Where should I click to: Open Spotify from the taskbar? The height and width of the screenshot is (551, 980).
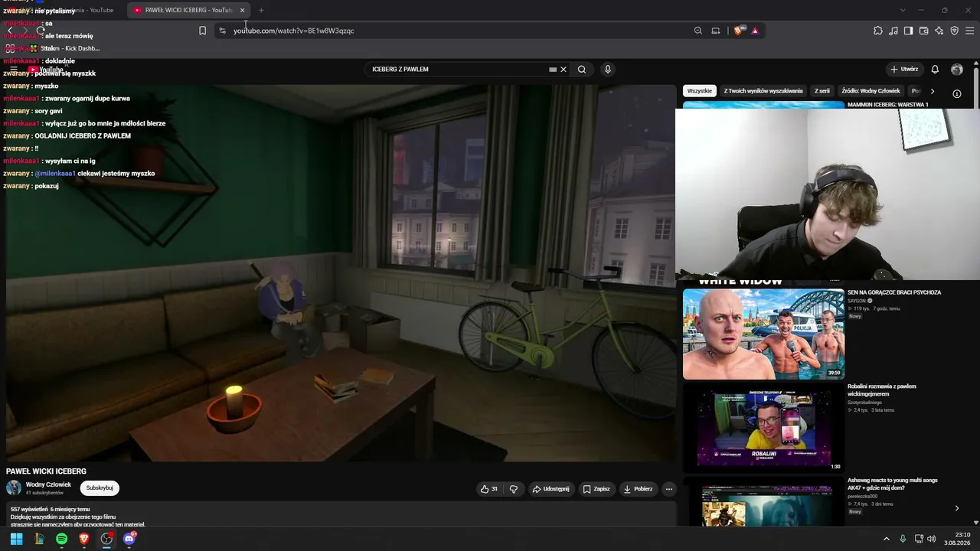(x=61, y=539)
